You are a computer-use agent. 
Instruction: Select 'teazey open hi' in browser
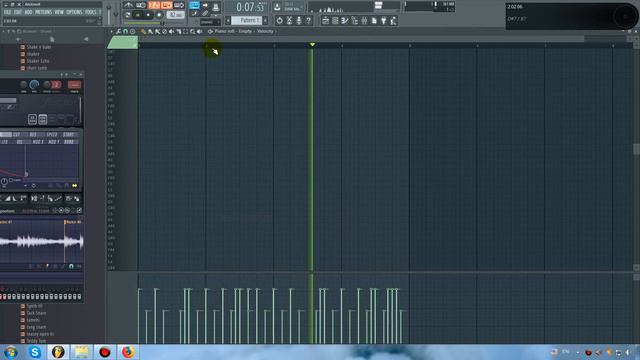40,334
